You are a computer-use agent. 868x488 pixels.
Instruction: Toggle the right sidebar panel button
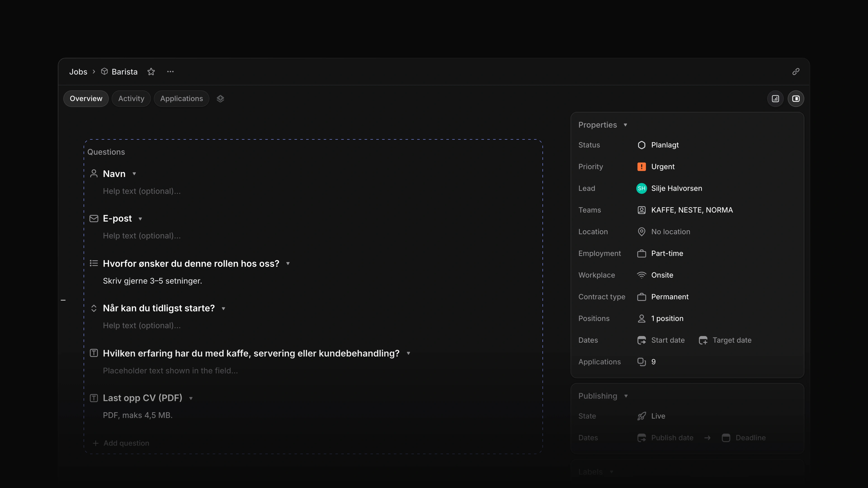coord(796,99)
